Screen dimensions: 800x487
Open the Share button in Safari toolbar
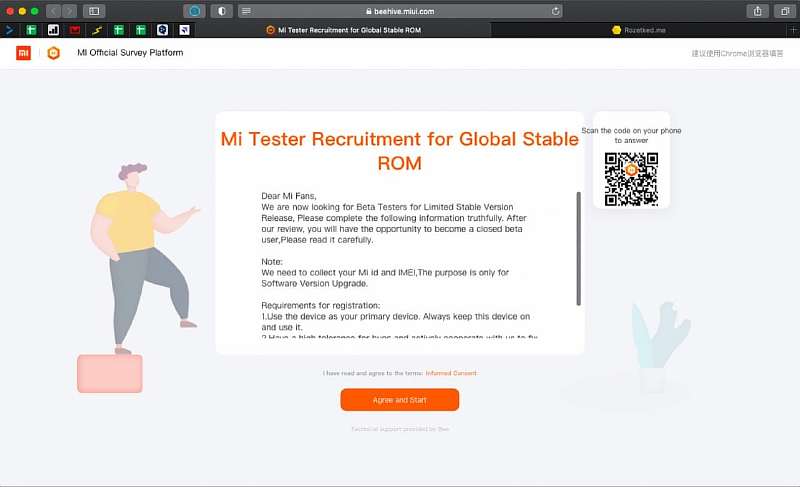click(757, 11)
